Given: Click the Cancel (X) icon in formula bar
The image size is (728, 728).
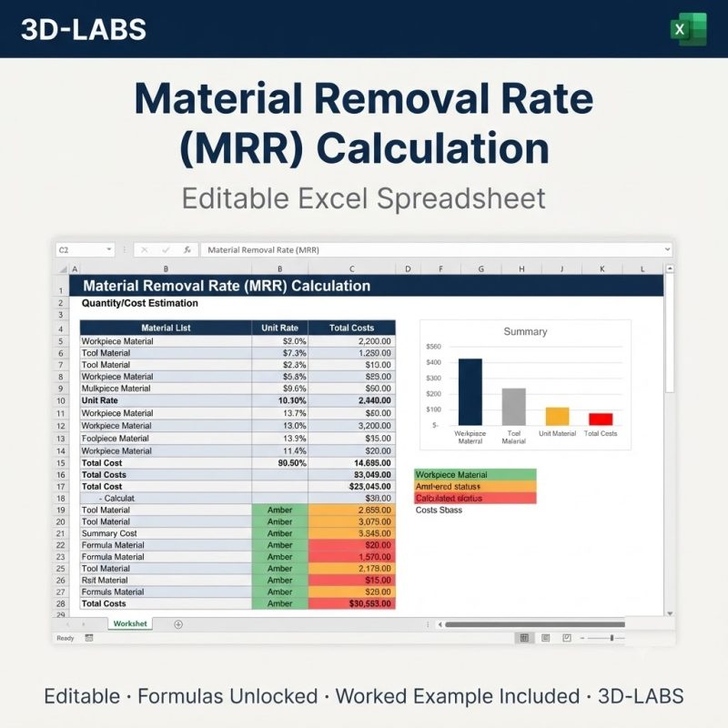Looking at the screenshot, I should tap(145, 249).
